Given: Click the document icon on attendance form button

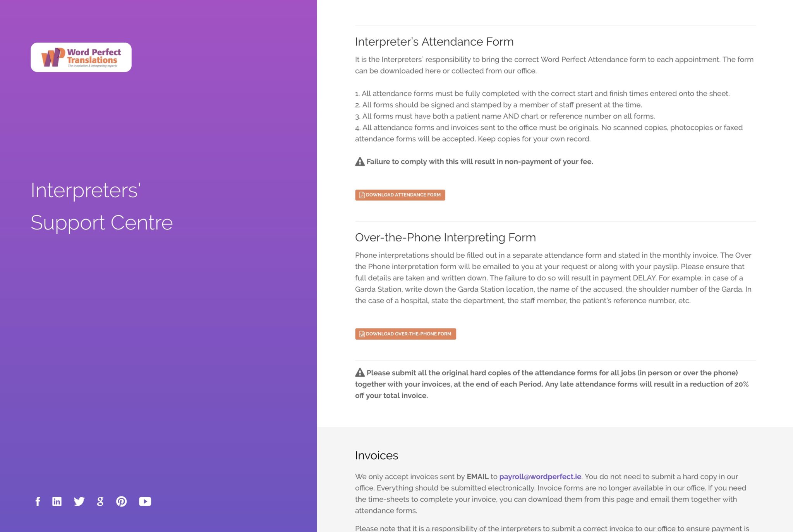Looking at the screenshot, I should (x=362, y=195).
